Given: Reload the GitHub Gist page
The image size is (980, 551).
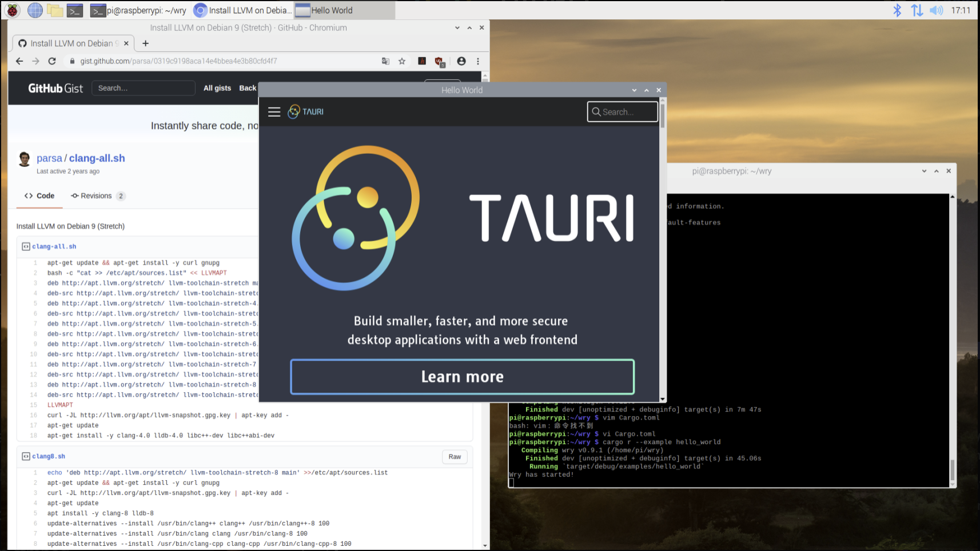Looking at the screenshot, I should click(52, 61).
